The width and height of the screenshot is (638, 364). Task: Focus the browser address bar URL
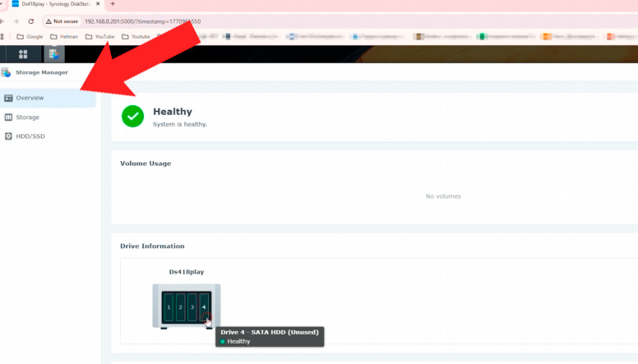(x=143, y=21)
